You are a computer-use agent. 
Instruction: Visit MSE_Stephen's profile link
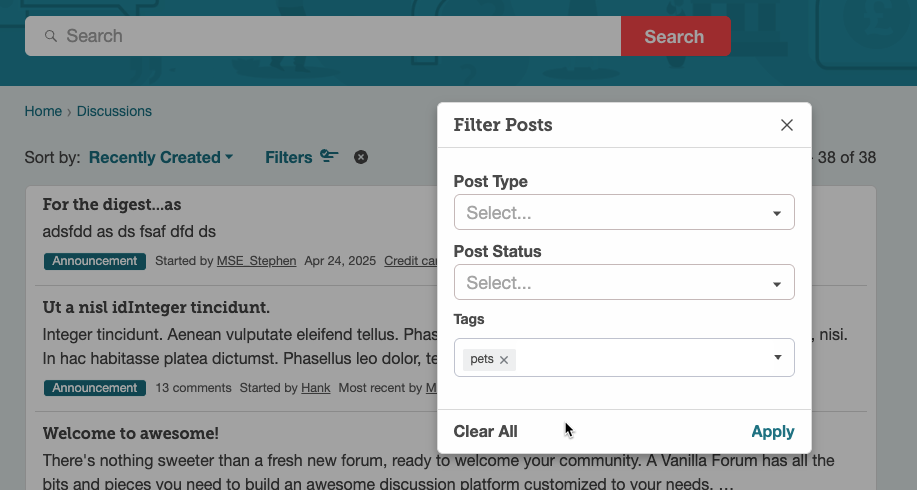pyautogui.click(x=256, y=261)
